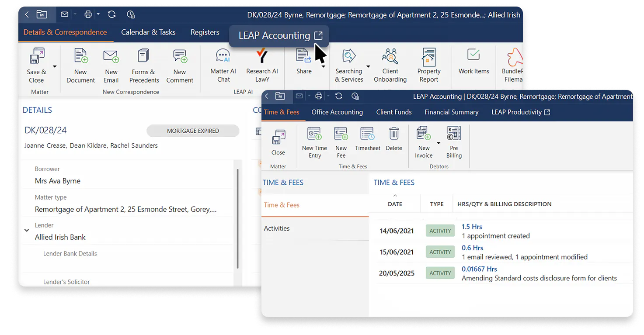The height and width of the screenshot is (335, 644).
Task: Switch to the Details & Correspondence tab
Action: (65, 32)
